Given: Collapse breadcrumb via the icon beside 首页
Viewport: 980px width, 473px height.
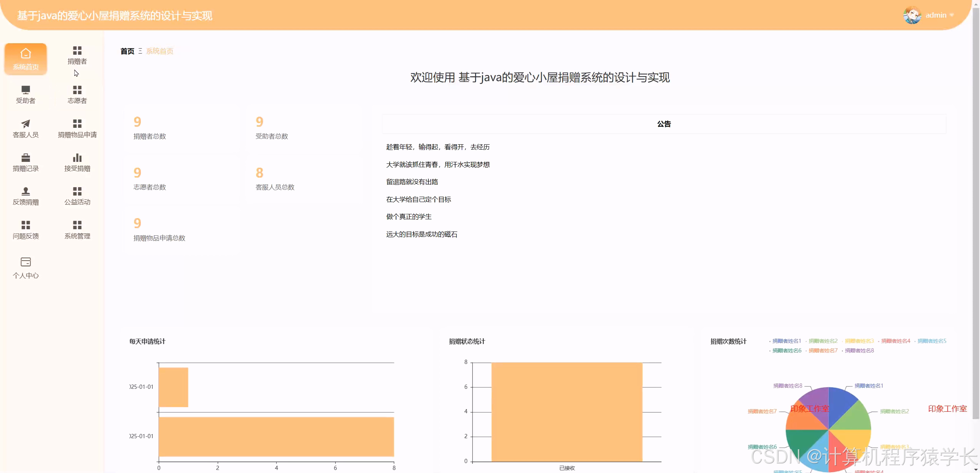Looking at the screenshot, I should pyautogui.click(x=140, y=51).
